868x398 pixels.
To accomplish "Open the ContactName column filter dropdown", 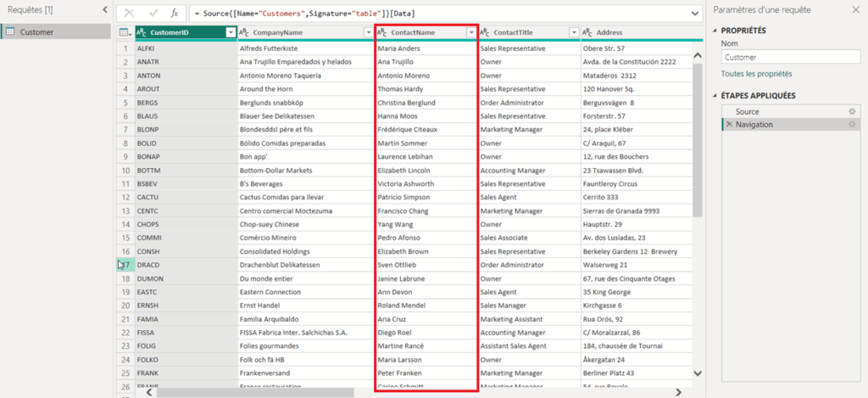I will (x=469, y=32).
